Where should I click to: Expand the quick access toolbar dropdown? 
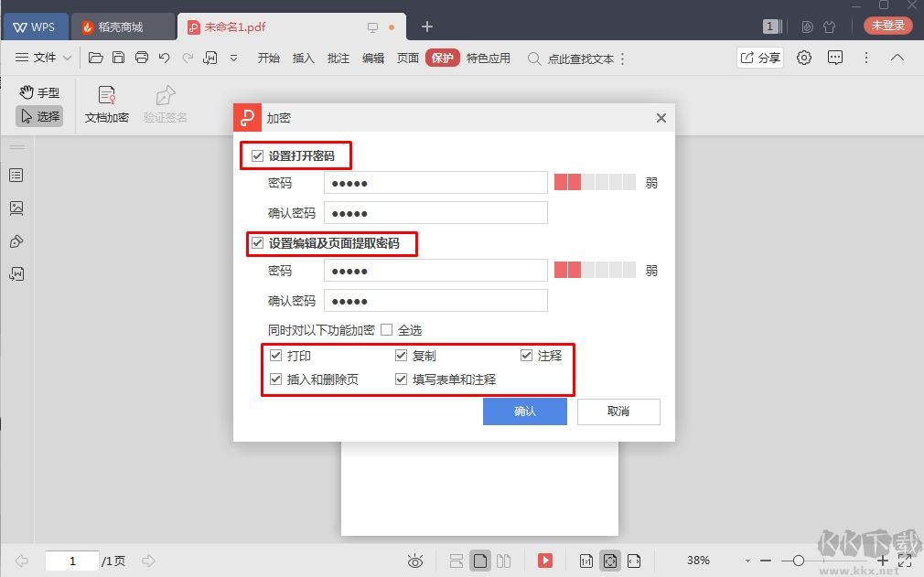pos(233,59)
